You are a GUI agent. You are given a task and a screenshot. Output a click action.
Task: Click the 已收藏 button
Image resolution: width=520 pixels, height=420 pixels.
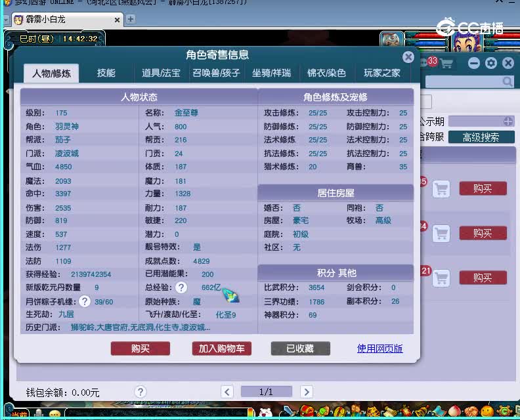[x=301, y=348]
